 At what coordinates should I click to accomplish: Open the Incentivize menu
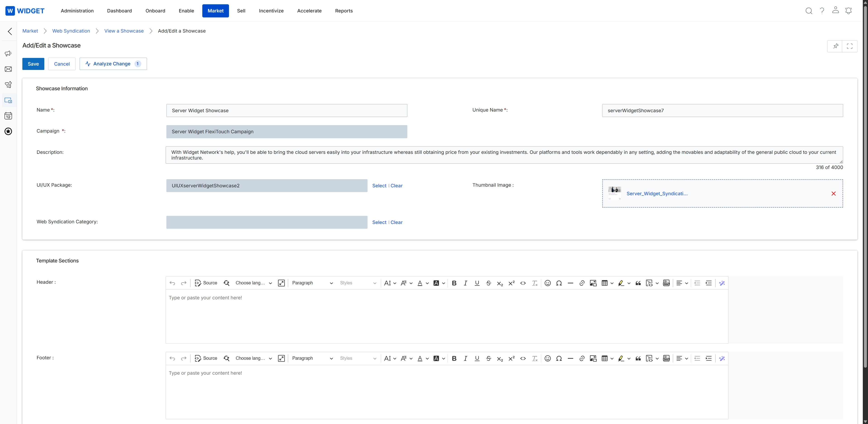[271, 11]
